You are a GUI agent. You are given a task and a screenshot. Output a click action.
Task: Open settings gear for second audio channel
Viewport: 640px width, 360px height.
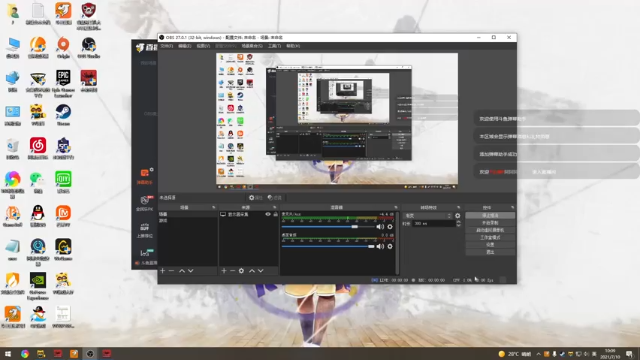click(390, 247)
